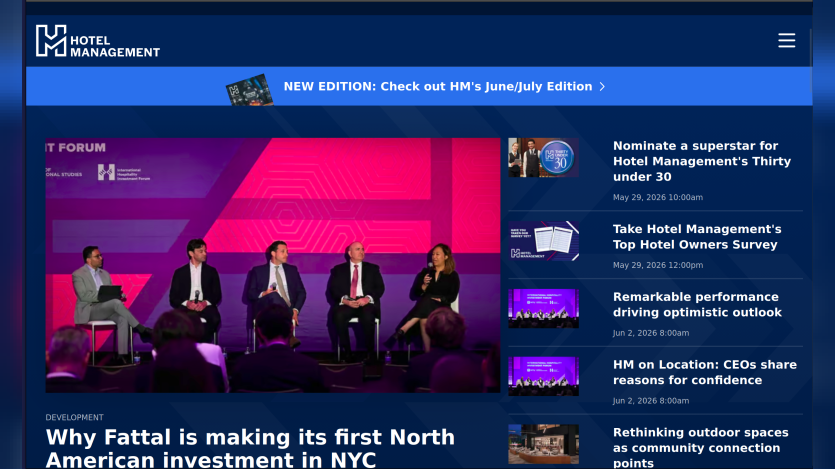Select the DEVELOPMENT category label
The width and height of the screenshot is (835, 469).
[x=75, y=417]
